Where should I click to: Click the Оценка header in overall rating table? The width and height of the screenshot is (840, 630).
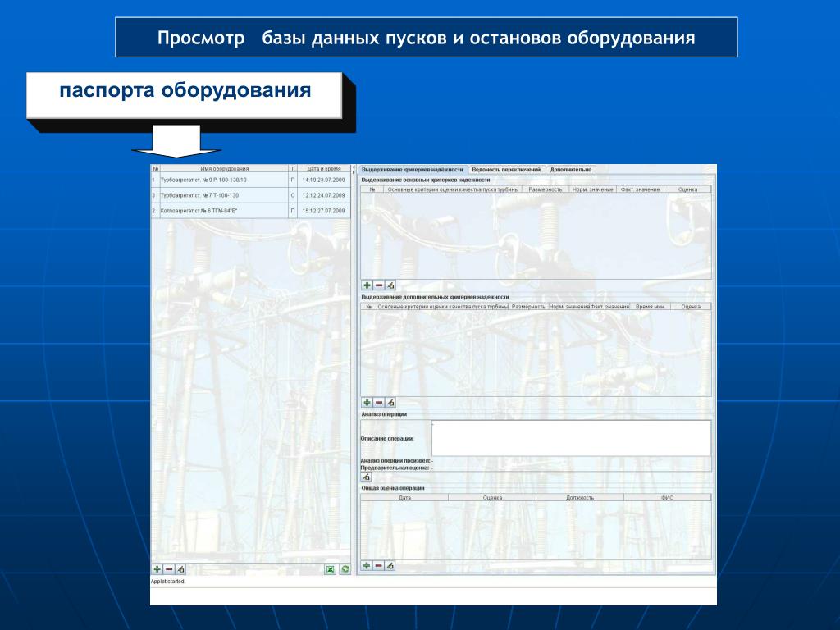492,498
